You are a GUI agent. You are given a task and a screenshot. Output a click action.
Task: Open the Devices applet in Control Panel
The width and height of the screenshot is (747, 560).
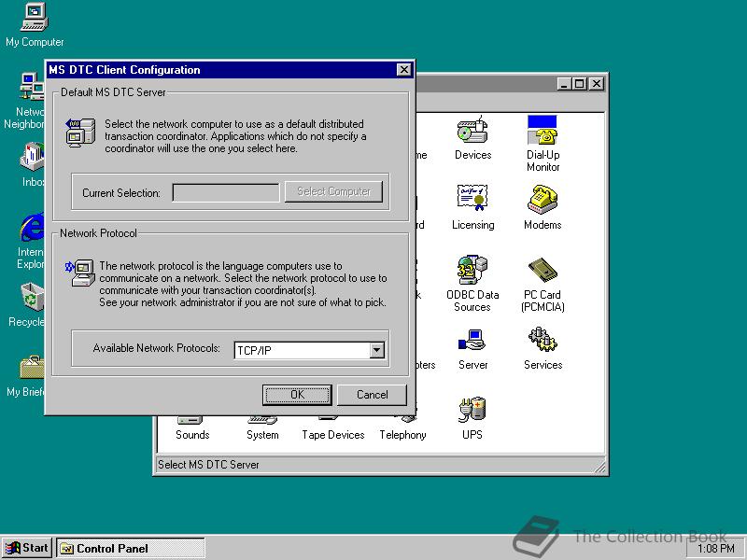tap(472, 137)
